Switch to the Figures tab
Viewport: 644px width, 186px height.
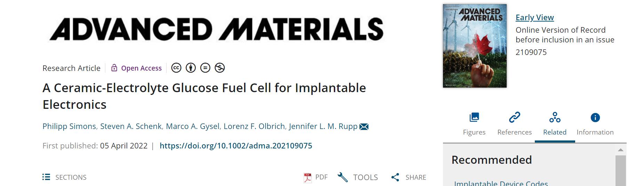pos(474,123)
